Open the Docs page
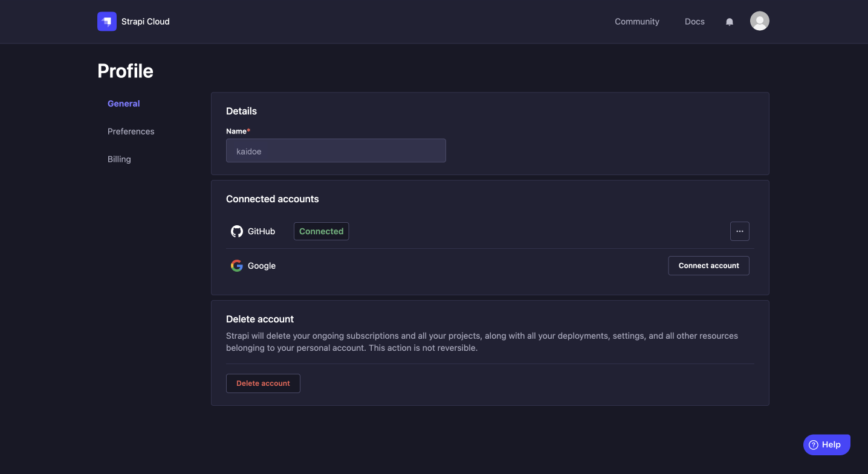Screen dimensions: 868x474 (x=694, y=21)
